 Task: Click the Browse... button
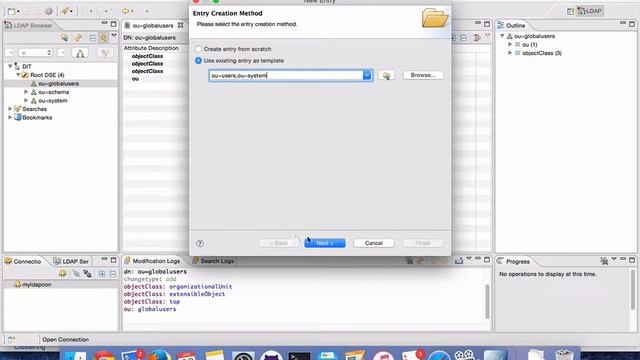point(423,75)
